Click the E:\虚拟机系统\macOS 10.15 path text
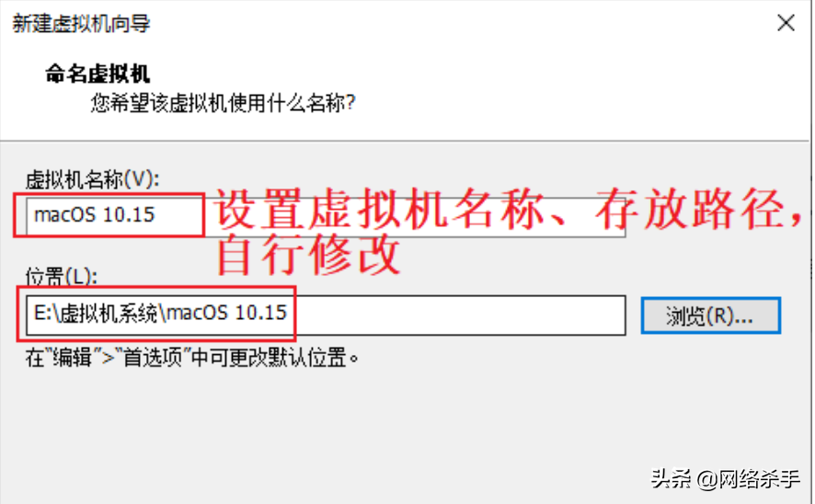This screenshot has width=815, height=504. pos(160,313)
